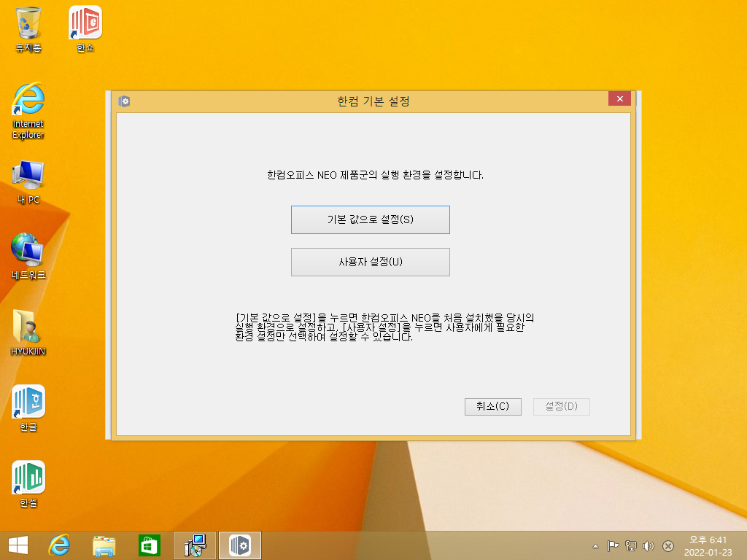Open the network tray icon

pyautogui.click(x=631, y=546)
